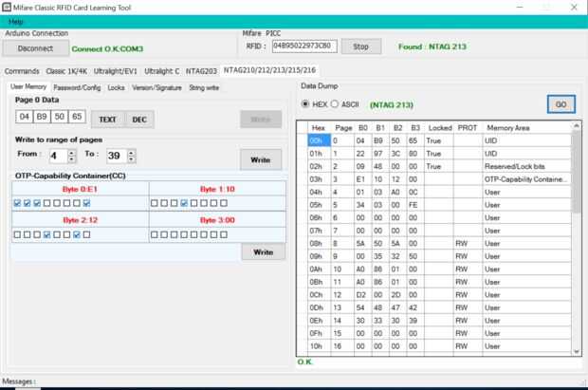Click the TEXT button
Image resolution: width=588 pixels, height=390 pixels.
pos(107,120)
